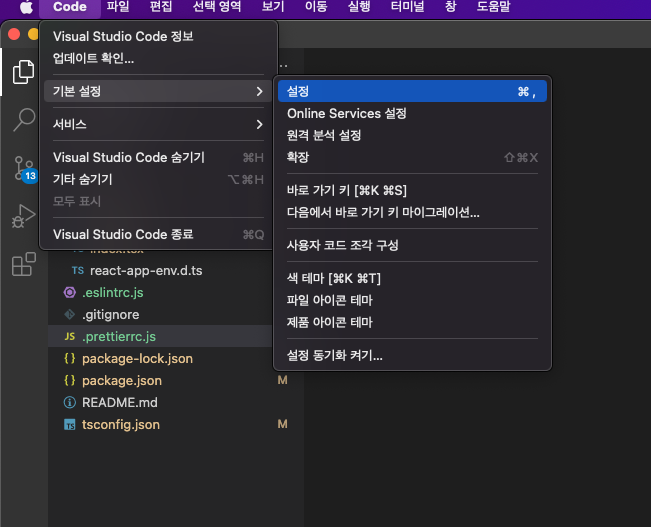The height and width of the screenshot is (527, 651).
Task: Open the Explorer view in activity bar
Action: coord(23,72)
